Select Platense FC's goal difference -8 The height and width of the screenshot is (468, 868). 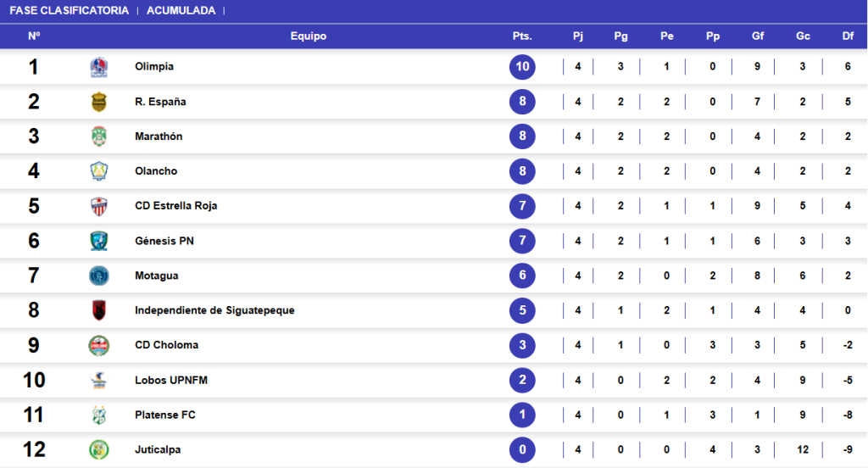pos(848,415)
